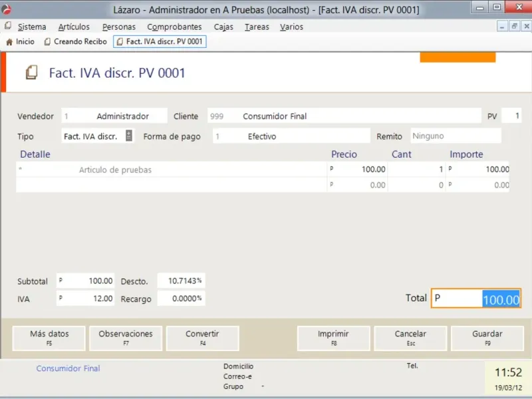Open the Personas menu
The width and height of the screenshot is (532, 399).
(119, 27)
